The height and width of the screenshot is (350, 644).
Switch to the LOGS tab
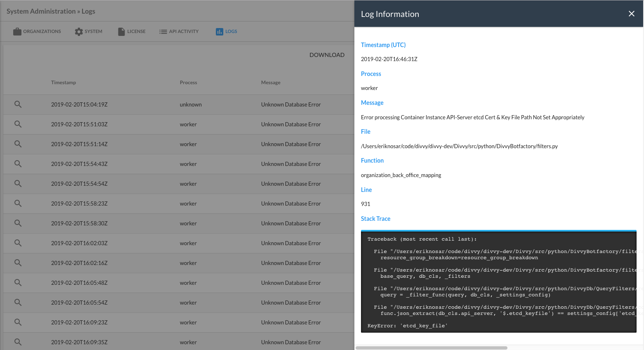point(226,31)
